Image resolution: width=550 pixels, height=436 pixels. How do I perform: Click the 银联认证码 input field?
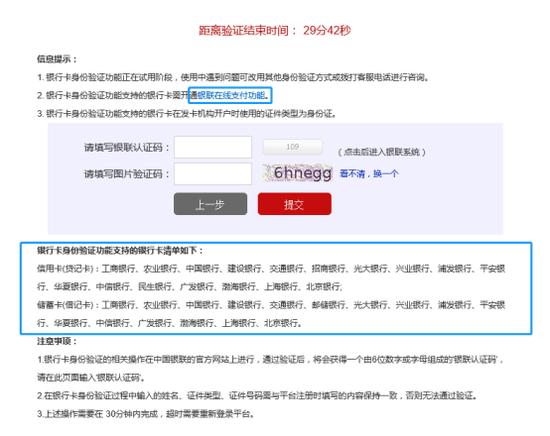pos(213,147)
